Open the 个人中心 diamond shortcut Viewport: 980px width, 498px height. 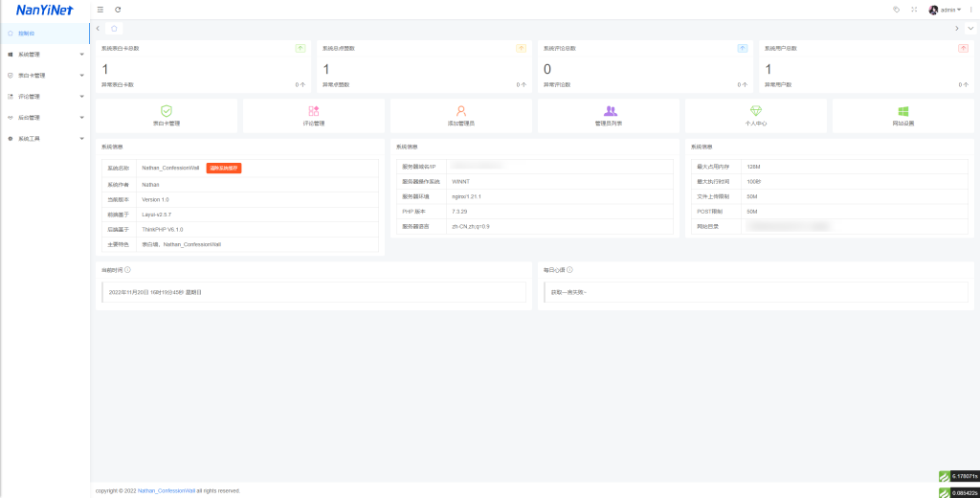click(x=756, y=116)
